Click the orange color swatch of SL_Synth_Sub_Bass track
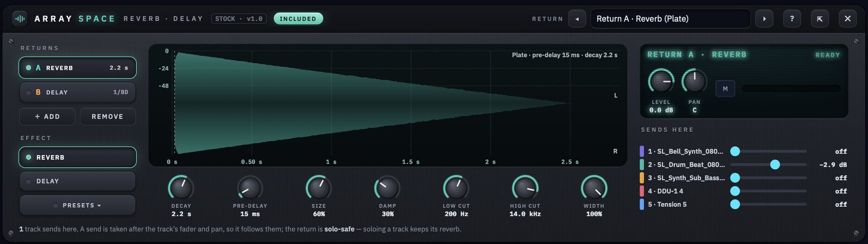This screenshot has width=868, height=244. 642,178
